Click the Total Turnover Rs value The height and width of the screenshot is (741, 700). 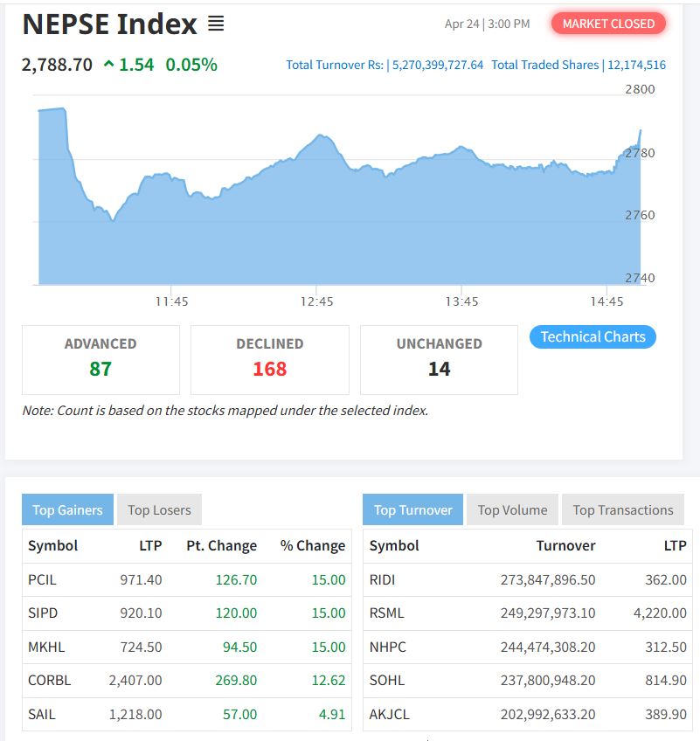click(x=437, y=65)
